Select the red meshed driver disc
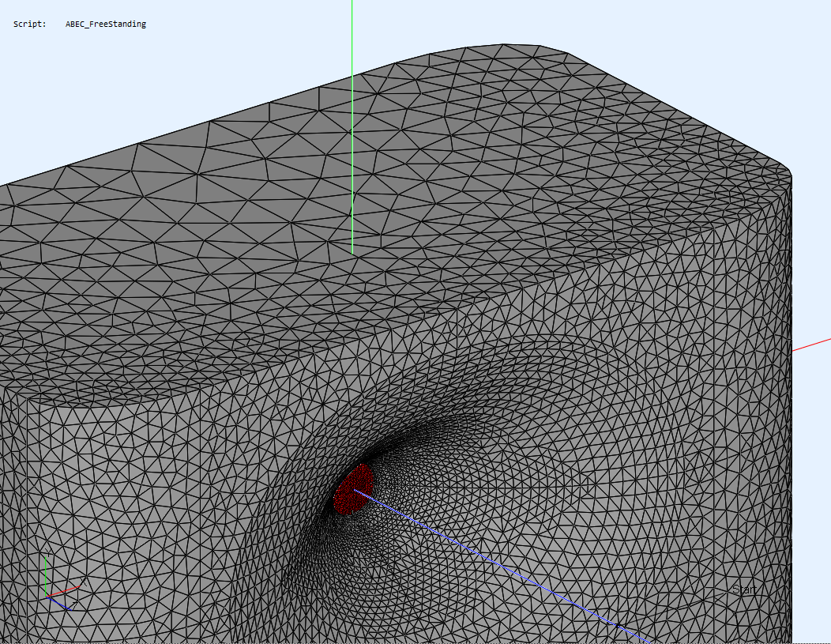The image size is (831, 644). pos(354,489)
